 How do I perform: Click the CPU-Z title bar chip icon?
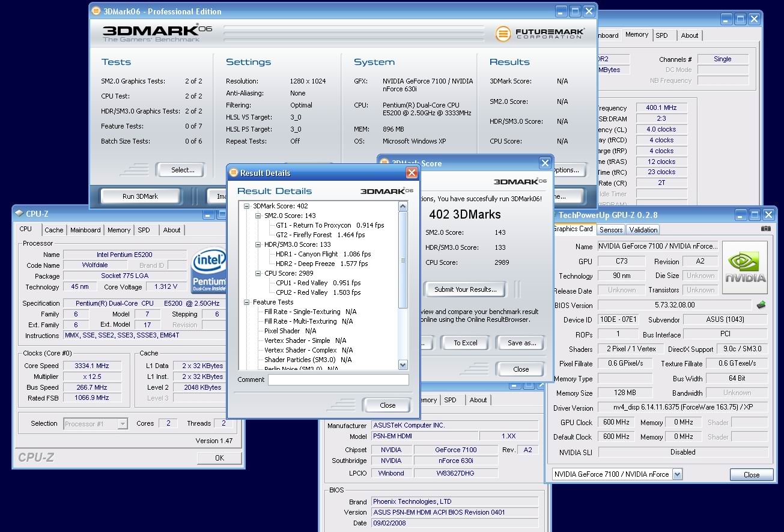pyautogui.click(x=19, y=214)
